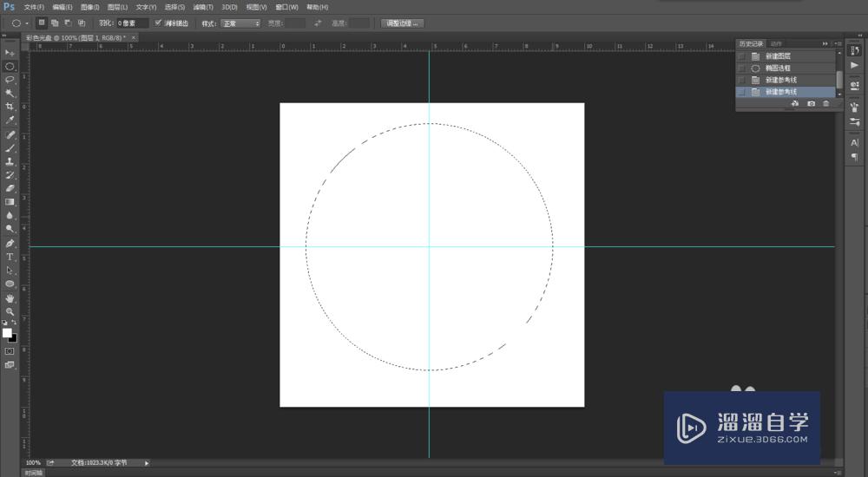The height and width of the screenshot is (477, 868).
Task: Choose the Hand tool
Action: [x=10, y=297]
